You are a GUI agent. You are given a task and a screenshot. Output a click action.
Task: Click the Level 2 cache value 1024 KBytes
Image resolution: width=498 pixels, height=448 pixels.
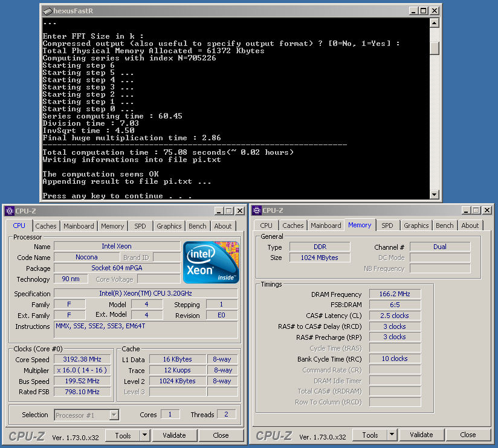click(x=178, y=381)
